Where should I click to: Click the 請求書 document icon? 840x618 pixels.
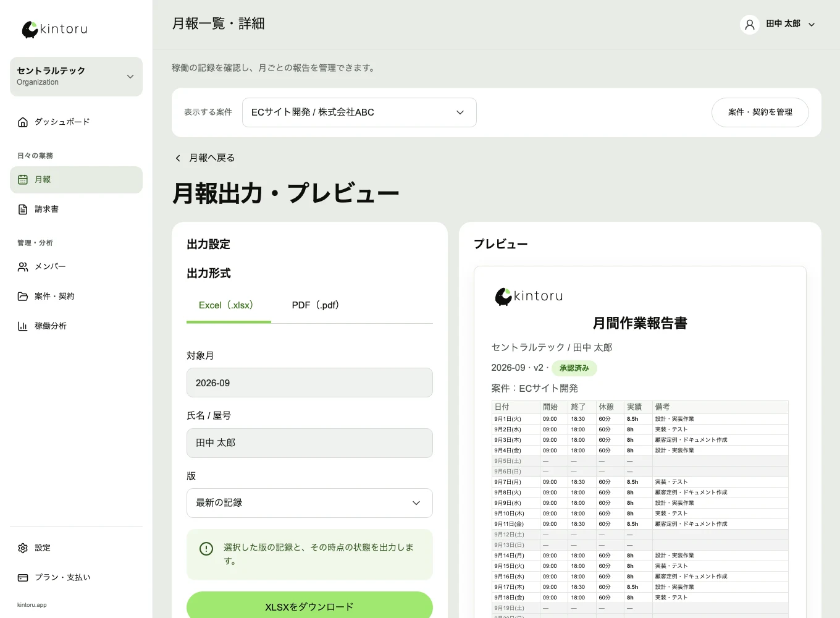click(23, 209)
